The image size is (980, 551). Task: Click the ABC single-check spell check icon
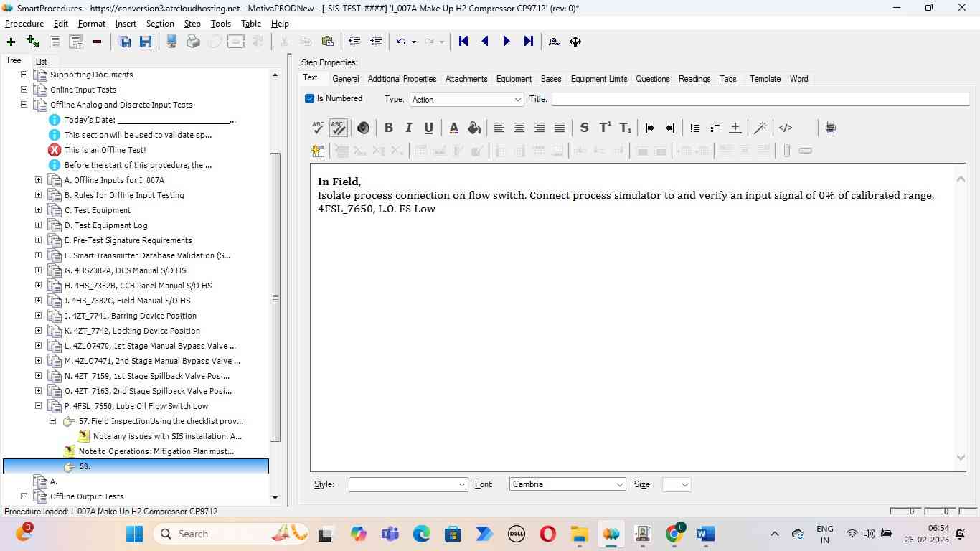point(318,128)
